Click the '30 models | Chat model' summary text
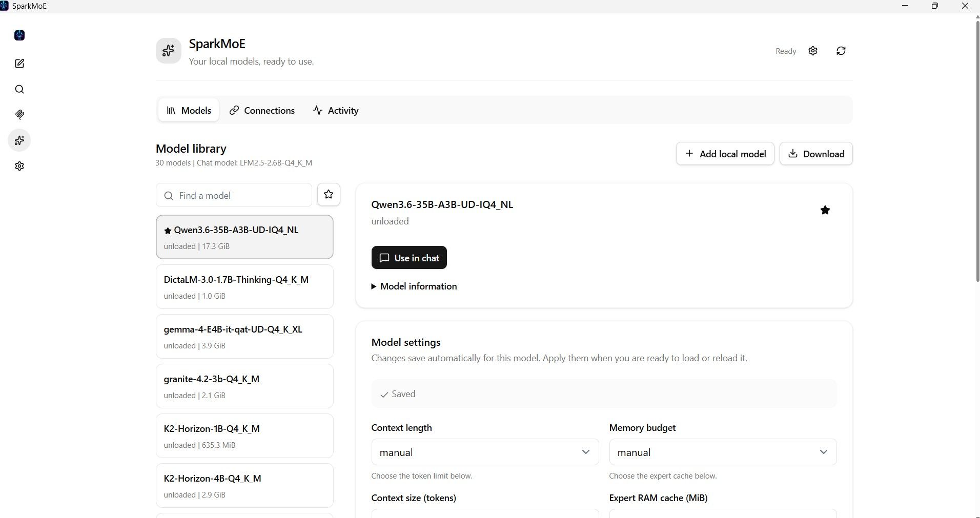 click(x=234, y=163)
